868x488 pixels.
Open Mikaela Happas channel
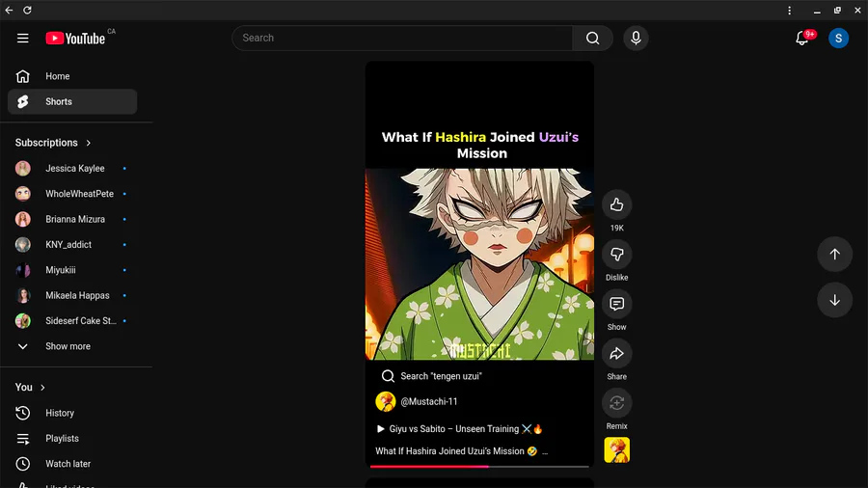coord(72,295)
